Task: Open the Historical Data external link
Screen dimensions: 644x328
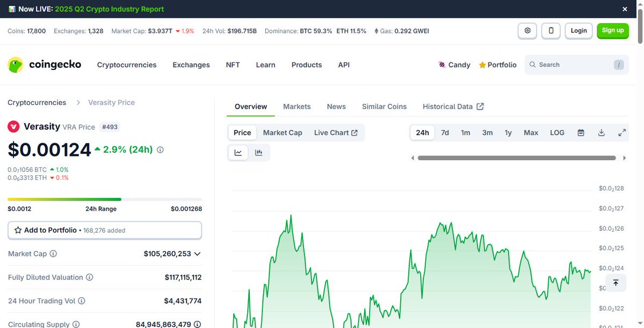Action: coord(453,106)
